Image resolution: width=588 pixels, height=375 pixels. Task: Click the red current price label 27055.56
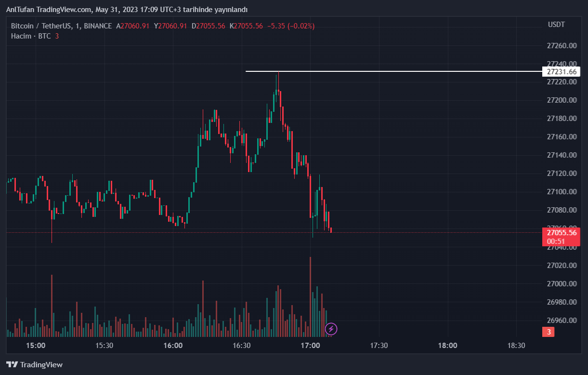[x=561, y=233]
